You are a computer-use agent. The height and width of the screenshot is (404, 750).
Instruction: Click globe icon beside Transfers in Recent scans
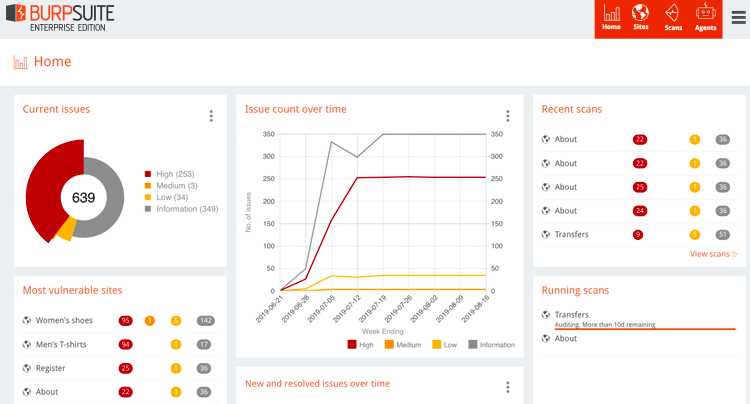[x=546, y=234]
